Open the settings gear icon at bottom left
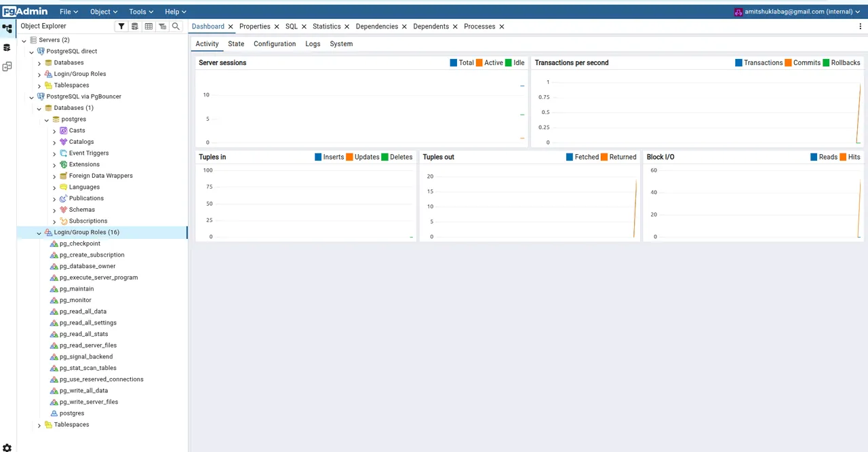The height and width of the screenshot is (452, 868). [7, 447]
